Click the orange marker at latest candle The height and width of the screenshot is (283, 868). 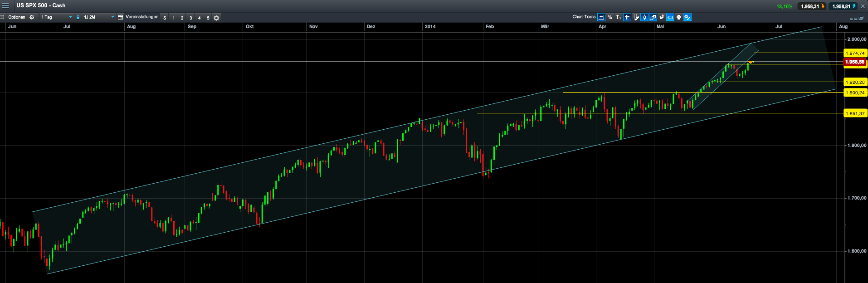(751, 62)
